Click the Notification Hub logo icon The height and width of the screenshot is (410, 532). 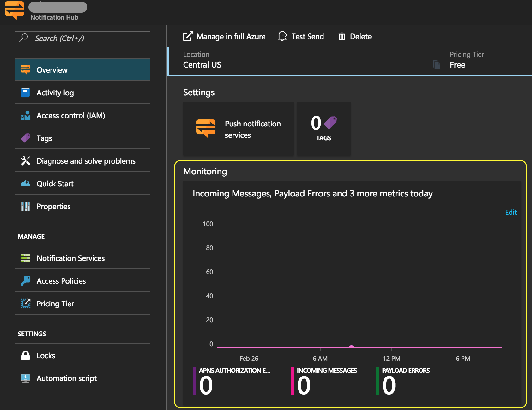(15, 10)
